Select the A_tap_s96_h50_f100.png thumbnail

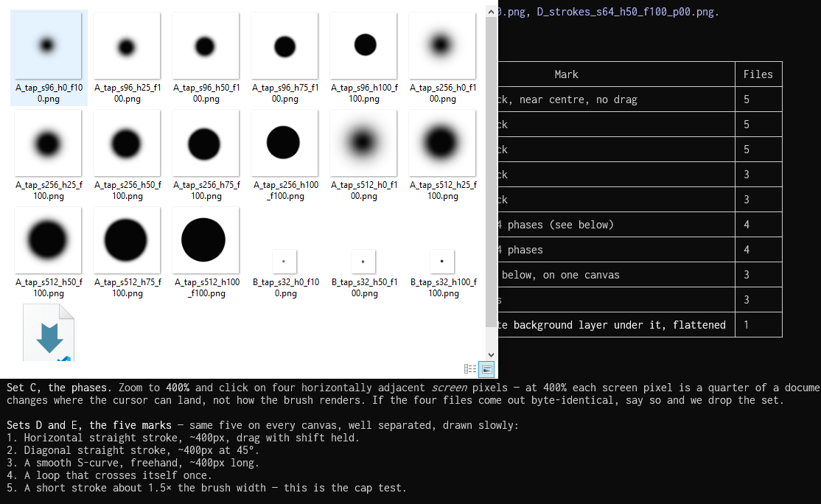point(206,46)
